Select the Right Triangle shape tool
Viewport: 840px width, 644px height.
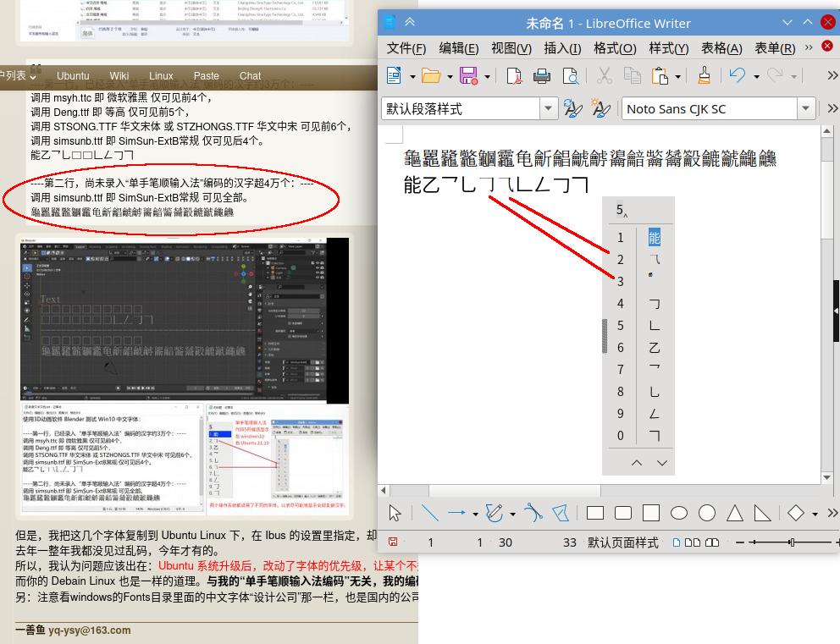click(x=762, y=513)
